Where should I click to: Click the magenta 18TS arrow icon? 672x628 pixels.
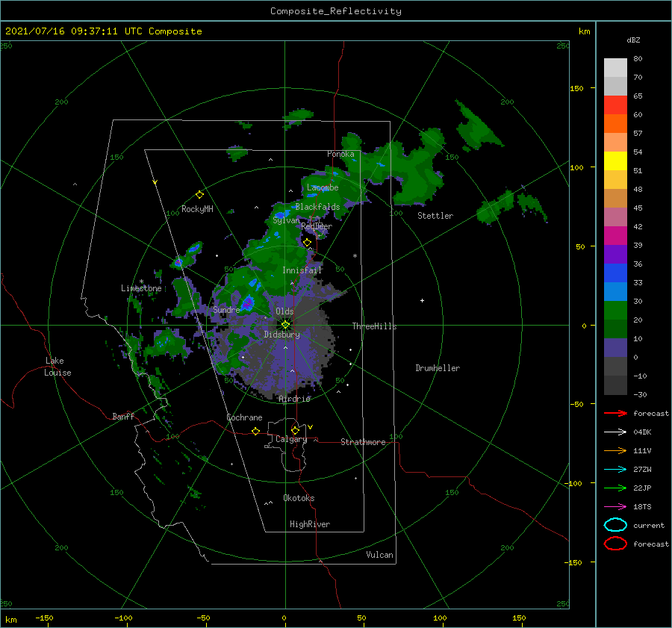[615, 507]
